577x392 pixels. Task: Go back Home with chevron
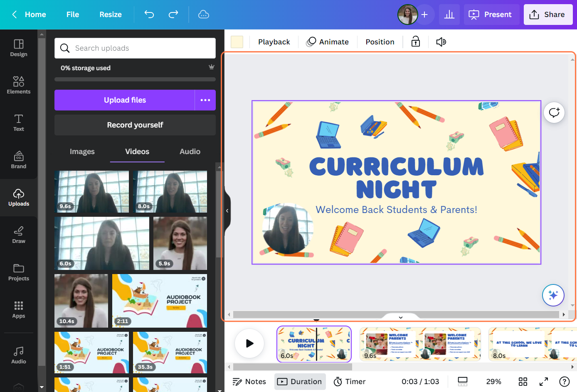click(x=28, y=15)
